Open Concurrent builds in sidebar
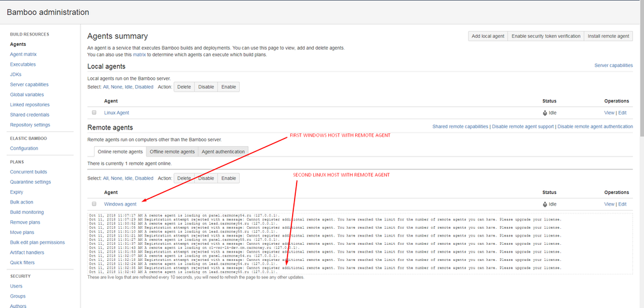The image size is (644, 308). click(28, 172)
